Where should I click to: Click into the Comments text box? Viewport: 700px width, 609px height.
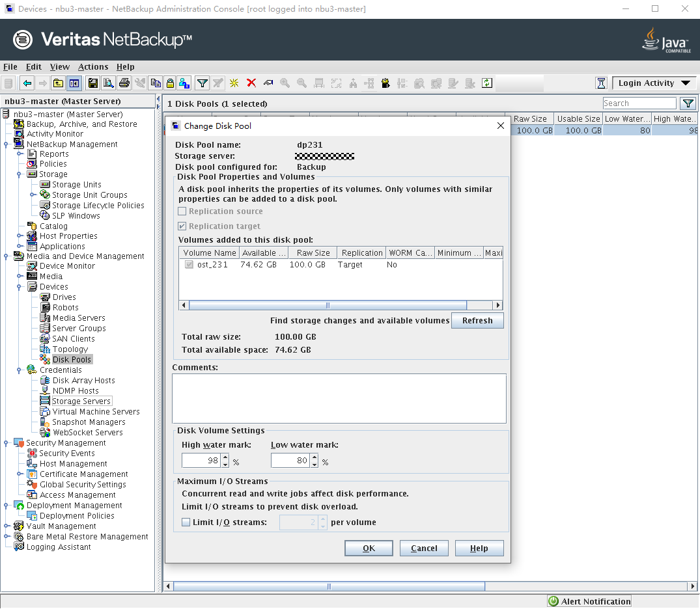(339, 398)
